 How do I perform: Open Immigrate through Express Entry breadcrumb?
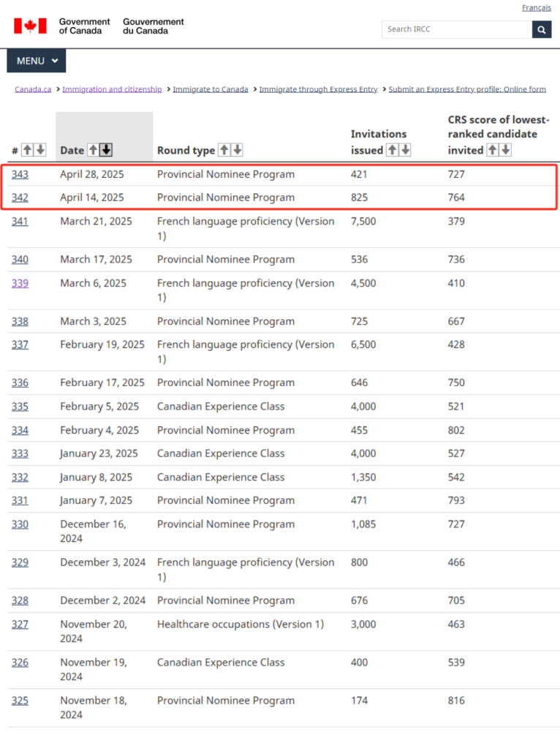318,89
